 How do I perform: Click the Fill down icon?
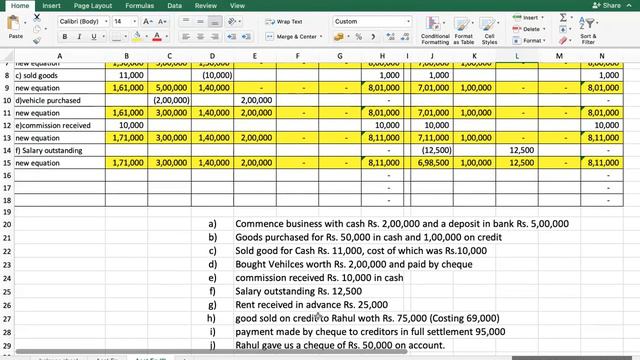[563, 29]
